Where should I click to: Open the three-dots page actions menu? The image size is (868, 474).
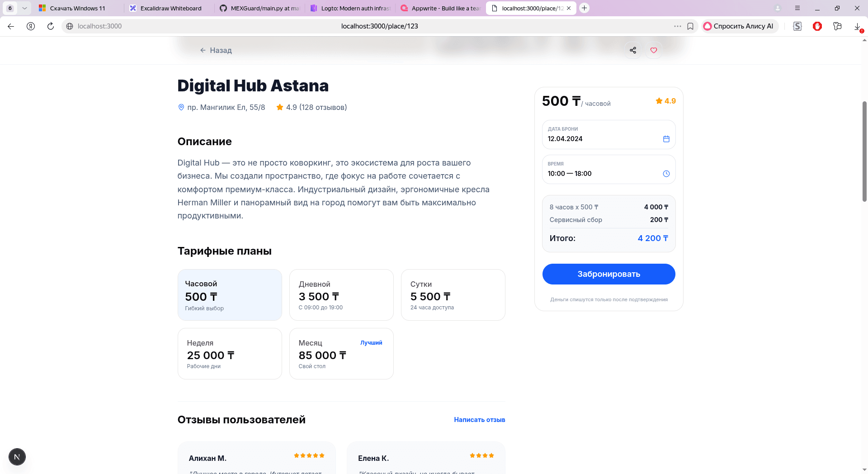point(677,26)
